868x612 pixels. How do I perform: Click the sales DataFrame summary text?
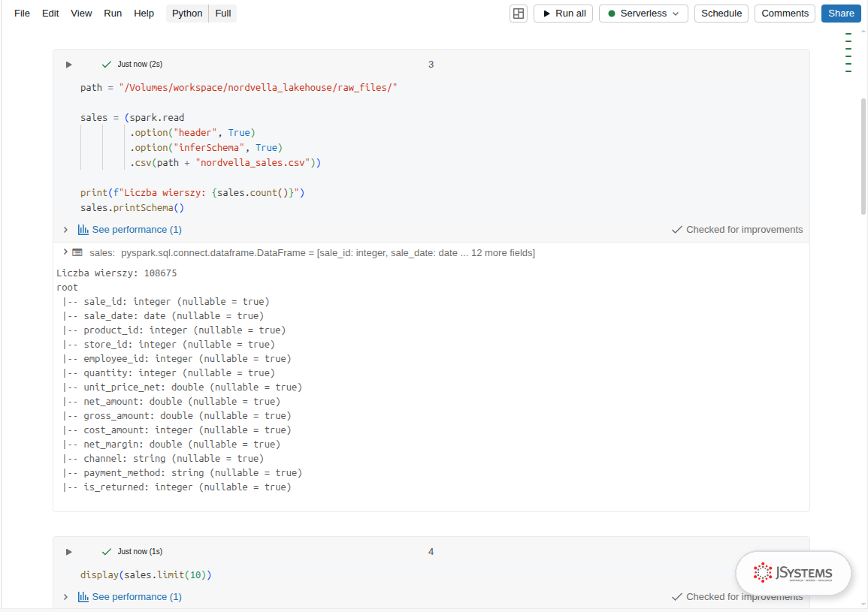[x=312, y=253]
